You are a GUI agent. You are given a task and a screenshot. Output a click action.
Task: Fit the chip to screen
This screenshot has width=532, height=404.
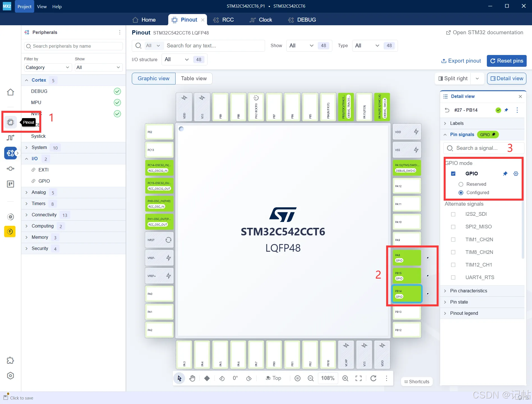pyautogui.click(x=358, y=378)
